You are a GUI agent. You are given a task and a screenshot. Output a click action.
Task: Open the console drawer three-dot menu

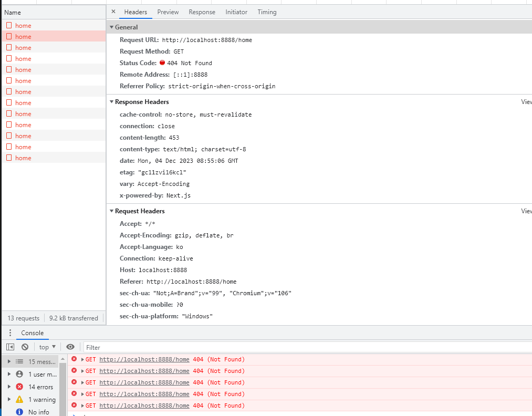[x=10, y=333]
